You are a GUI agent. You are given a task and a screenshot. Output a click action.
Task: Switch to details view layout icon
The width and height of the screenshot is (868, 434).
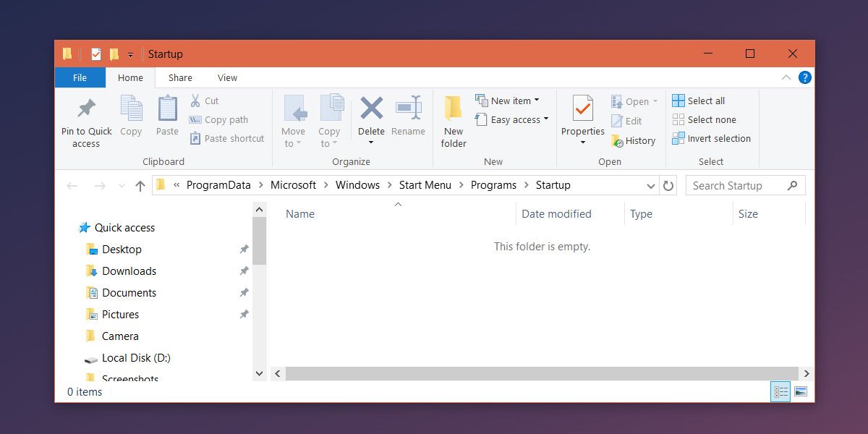point(780,391)
